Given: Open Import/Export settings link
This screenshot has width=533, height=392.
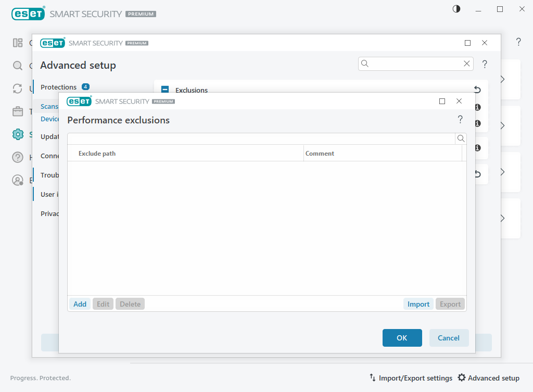Looking at the screenshot, I should [x=411, y=378].
